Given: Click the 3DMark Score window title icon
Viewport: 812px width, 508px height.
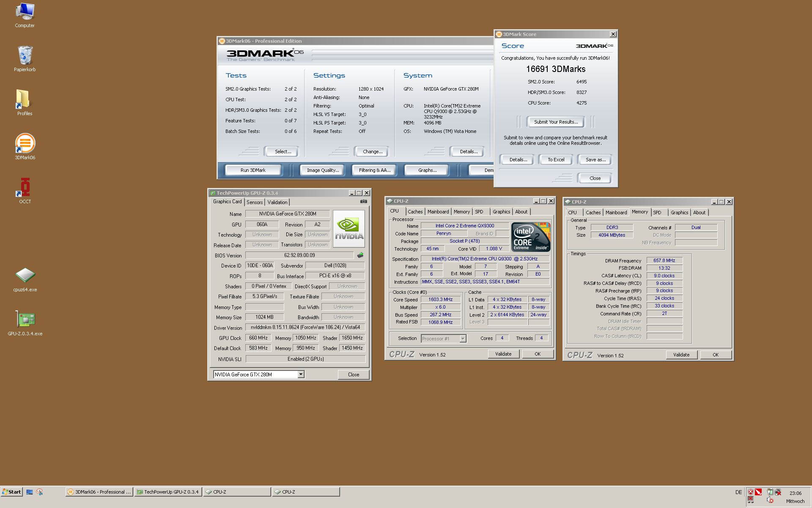Looking at the screenshot, I should coord(499,34).
